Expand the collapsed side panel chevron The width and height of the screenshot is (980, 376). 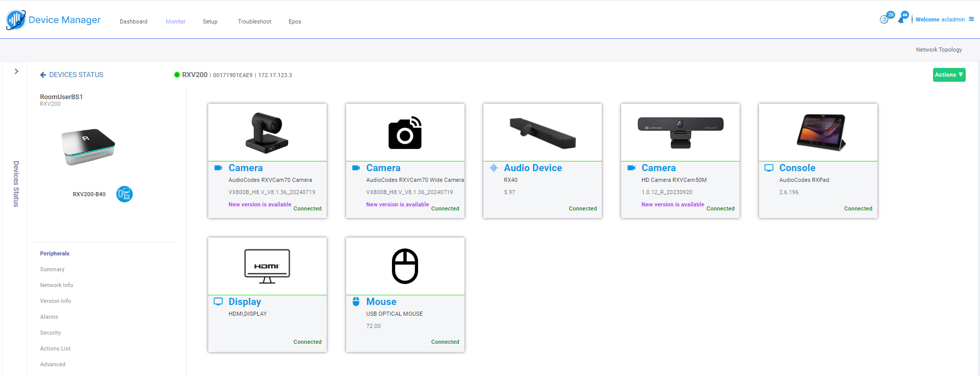[x=16, y=72]
